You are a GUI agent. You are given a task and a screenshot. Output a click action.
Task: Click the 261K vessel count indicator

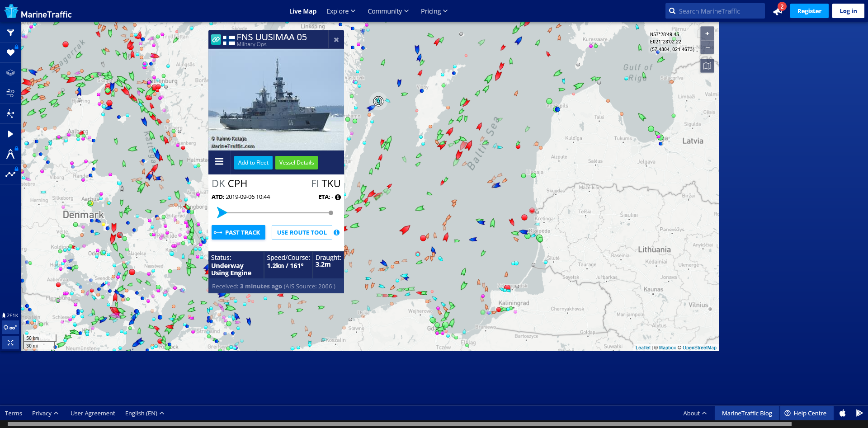10,315
